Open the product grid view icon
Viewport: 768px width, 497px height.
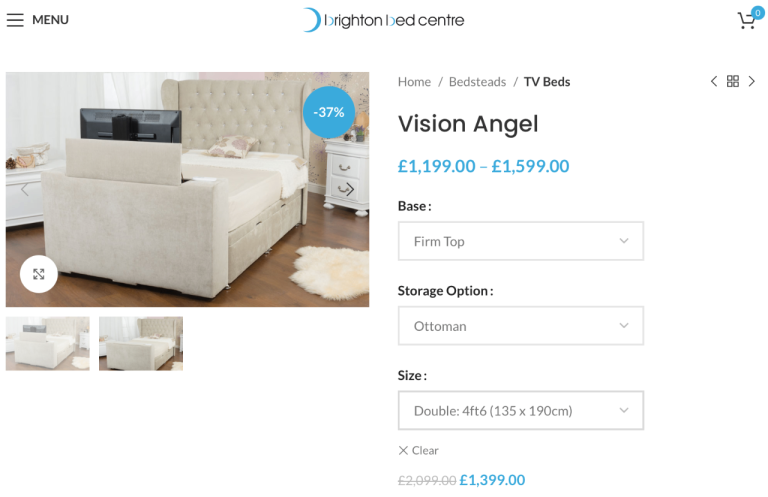[733, 81]
